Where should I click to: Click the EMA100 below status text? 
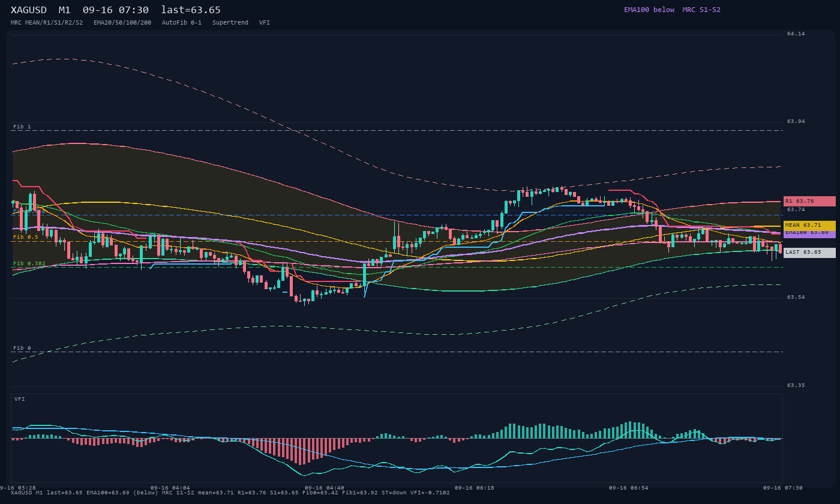[649, 10]
